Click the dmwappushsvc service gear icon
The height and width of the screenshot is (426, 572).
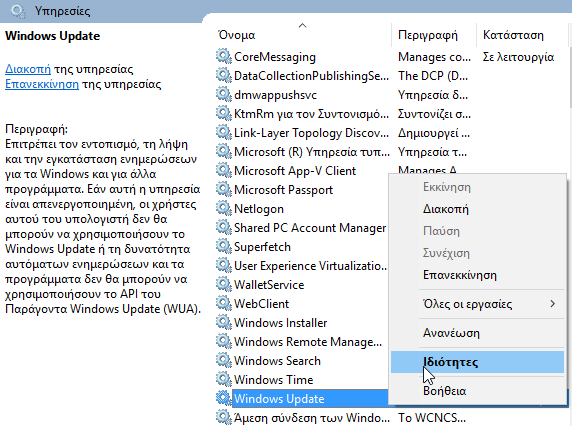[x=224, y=94]
